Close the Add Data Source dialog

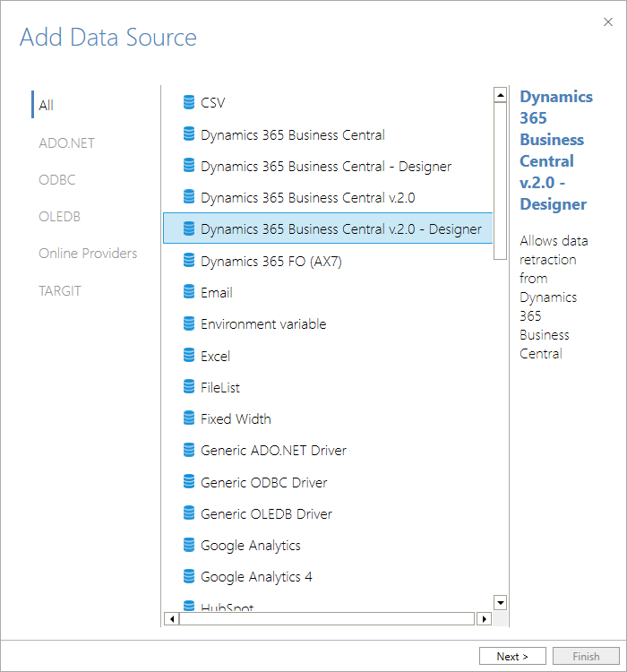pyautogui.click(x=608, y=22)
